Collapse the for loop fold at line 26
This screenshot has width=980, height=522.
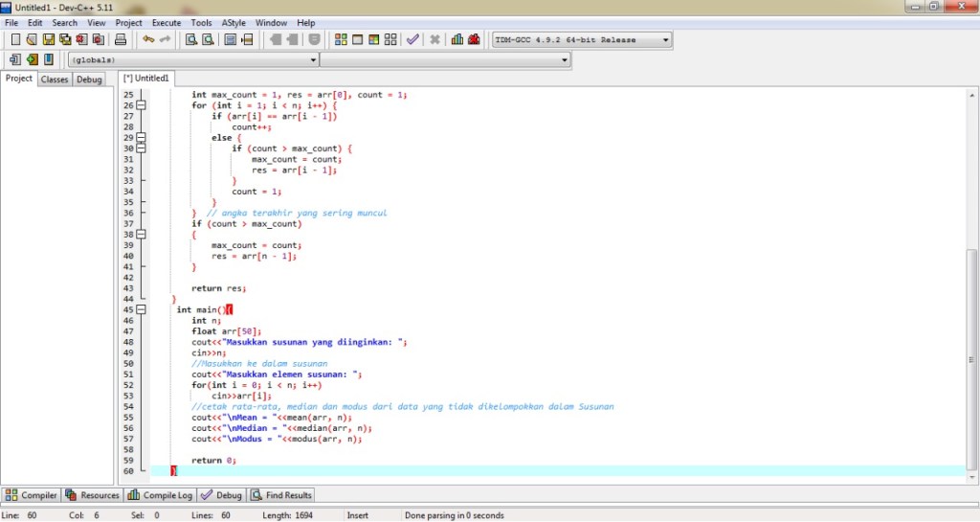pos(142,105)
